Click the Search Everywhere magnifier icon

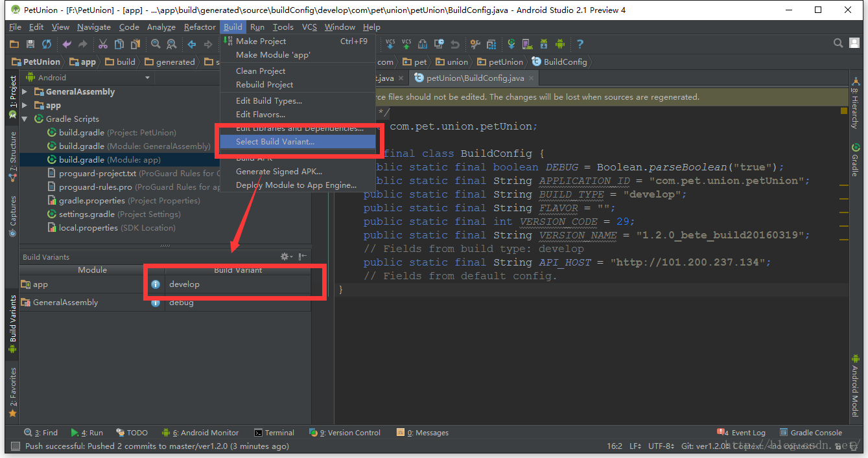click(838, 43)
